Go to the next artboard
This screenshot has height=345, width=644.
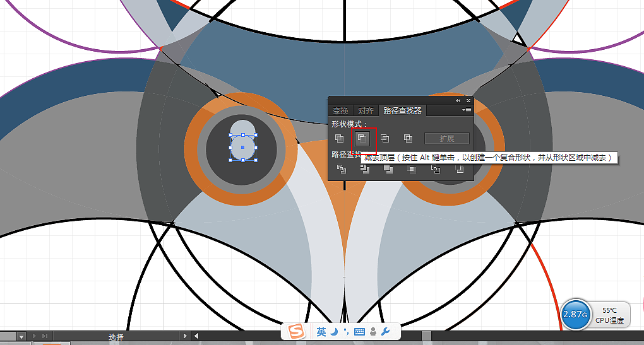(x=35, y=336)
